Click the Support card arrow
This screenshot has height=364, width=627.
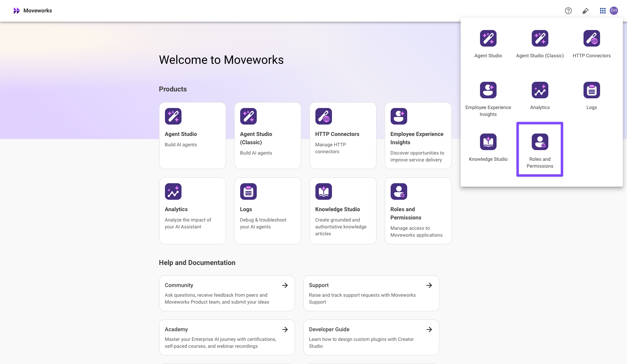point(429,285)
